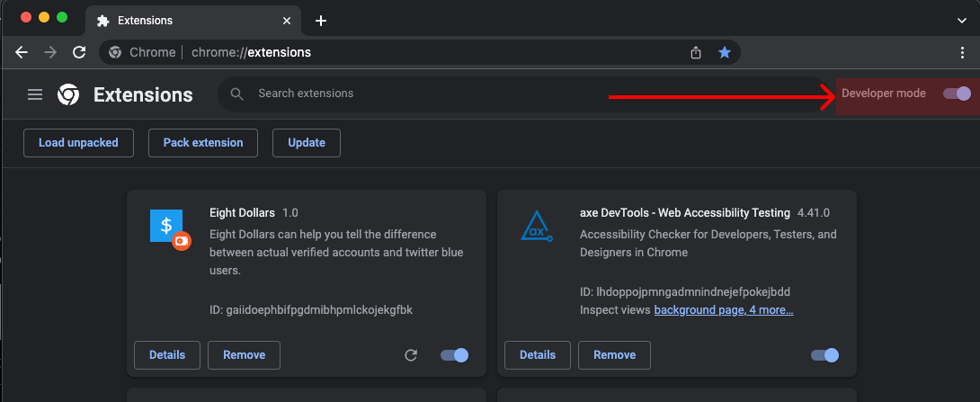Open the Chrome three-dot menu
The image size is (980, 402).
(963, 52)
